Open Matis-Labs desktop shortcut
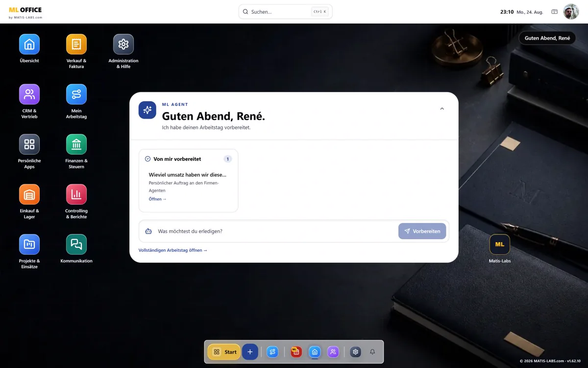This screenshot has height=368, width=588. click(500, 244)
